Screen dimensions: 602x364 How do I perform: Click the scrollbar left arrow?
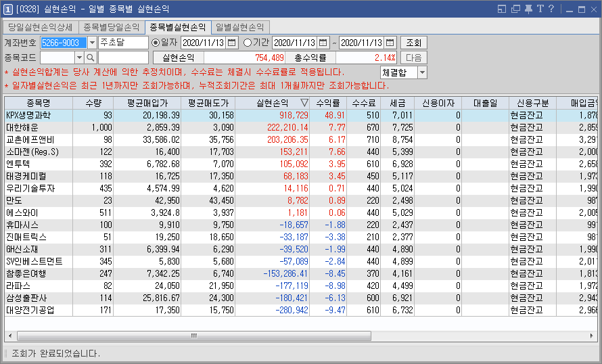point(10,336)
